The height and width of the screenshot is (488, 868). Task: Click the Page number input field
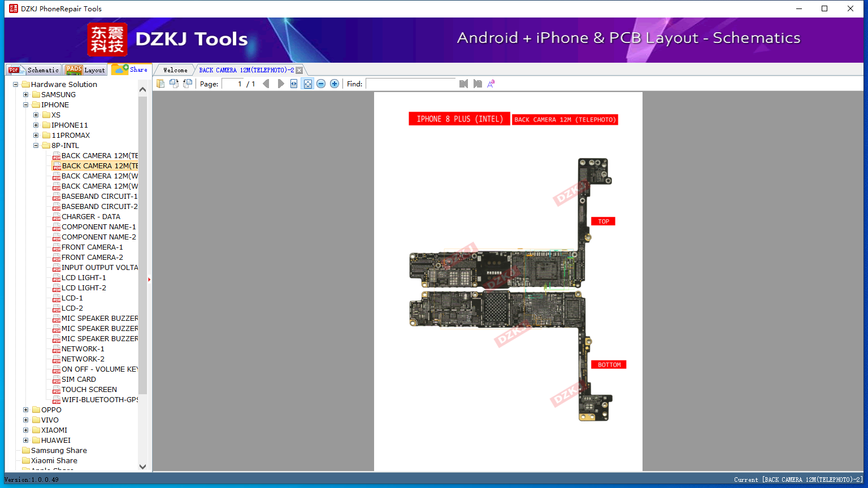(x=233, y=84)
